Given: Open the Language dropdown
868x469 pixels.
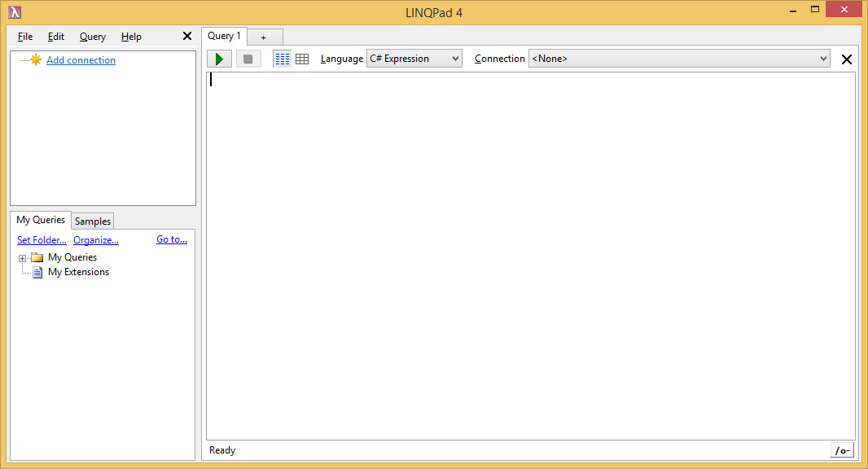Looking at the screenshot, I should pyautogui.click(x=414, y=59).
